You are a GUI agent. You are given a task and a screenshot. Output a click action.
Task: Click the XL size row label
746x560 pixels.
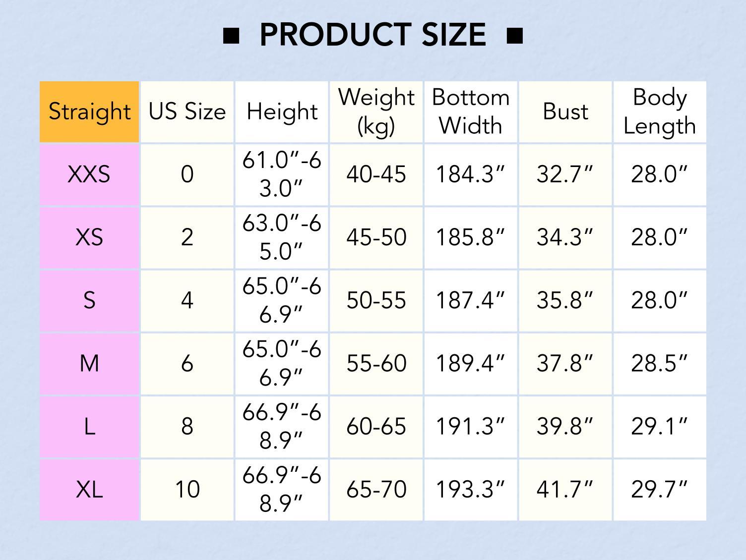click(x=89, y=489)
